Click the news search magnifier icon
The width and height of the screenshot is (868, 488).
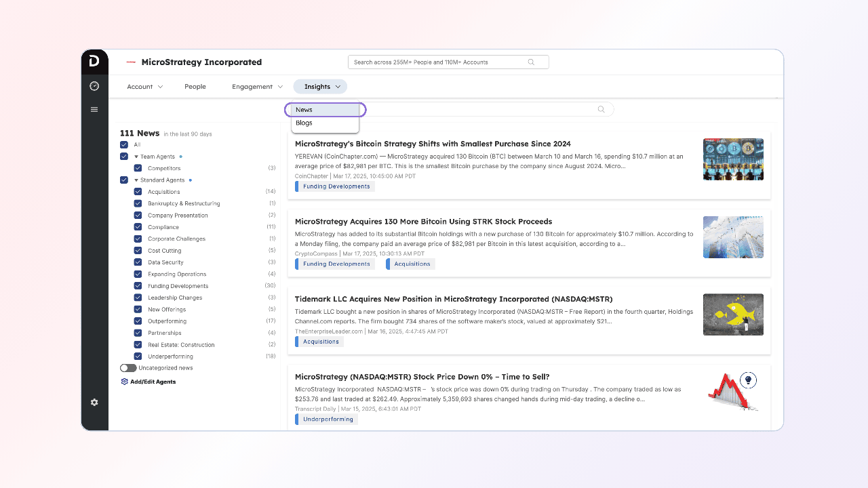tap(601, 110)
